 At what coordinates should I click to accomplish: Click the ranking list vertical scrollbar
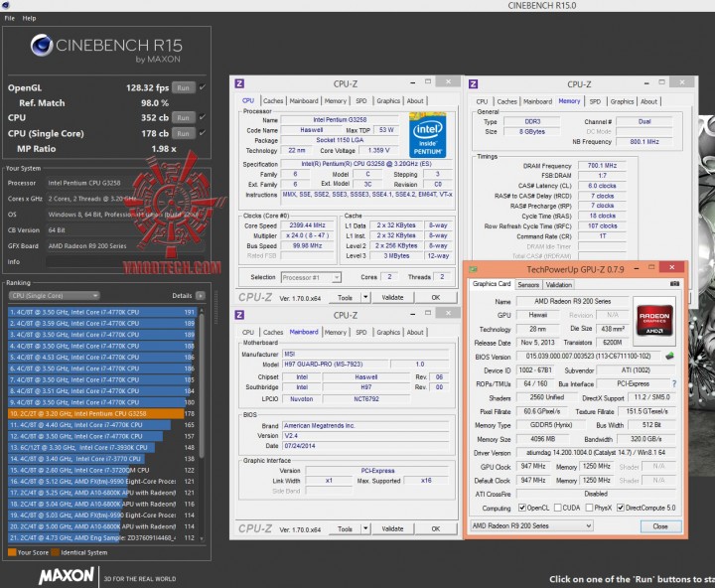(202, 387)
